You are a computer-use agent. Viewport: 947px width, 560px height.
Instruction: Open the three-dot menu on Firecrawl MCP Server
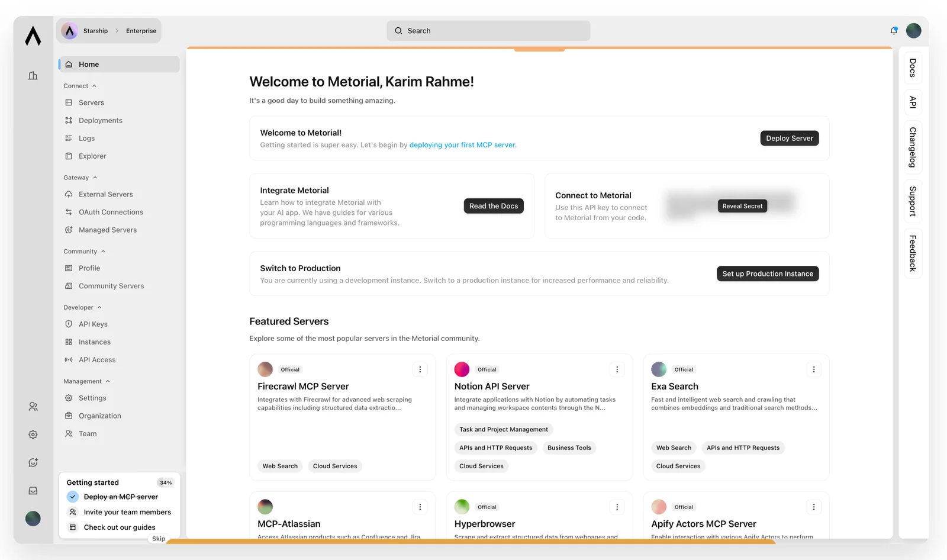coord(420,369)
